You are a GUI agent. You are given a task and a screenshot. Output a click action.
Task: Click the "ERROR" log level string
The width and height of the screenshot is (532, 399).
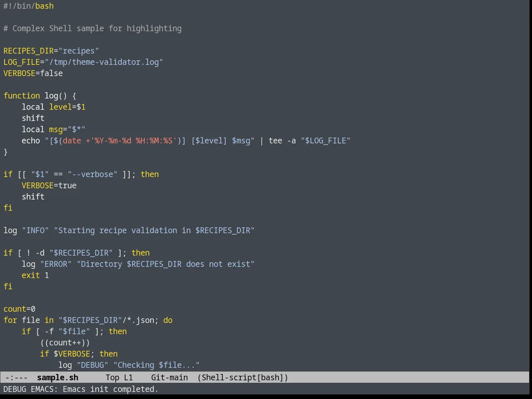click(56, 264)
